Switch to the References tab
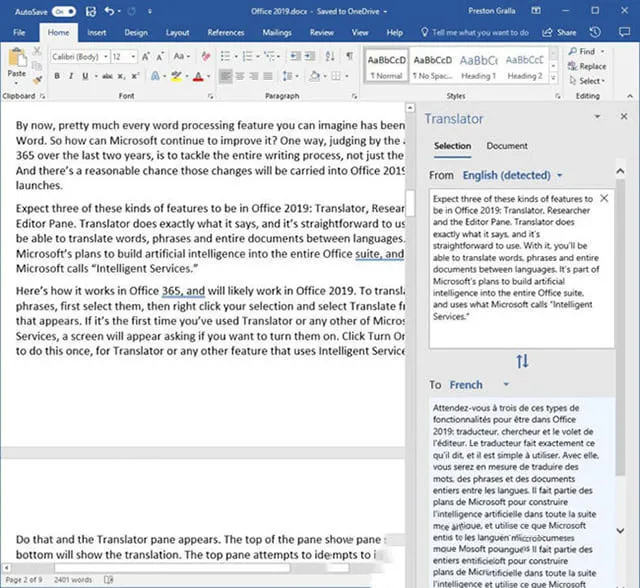 tap(226, 33)
